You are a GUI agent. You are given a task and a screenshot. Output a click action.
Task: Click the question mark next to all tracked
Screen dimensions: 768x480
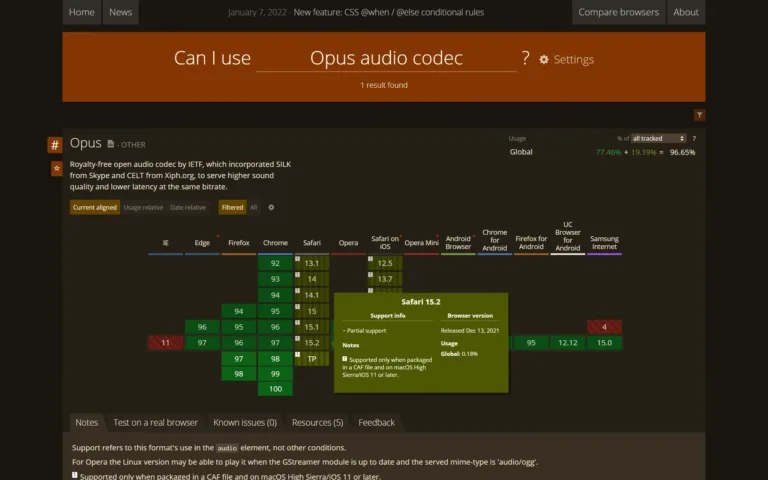coord(694,139)
